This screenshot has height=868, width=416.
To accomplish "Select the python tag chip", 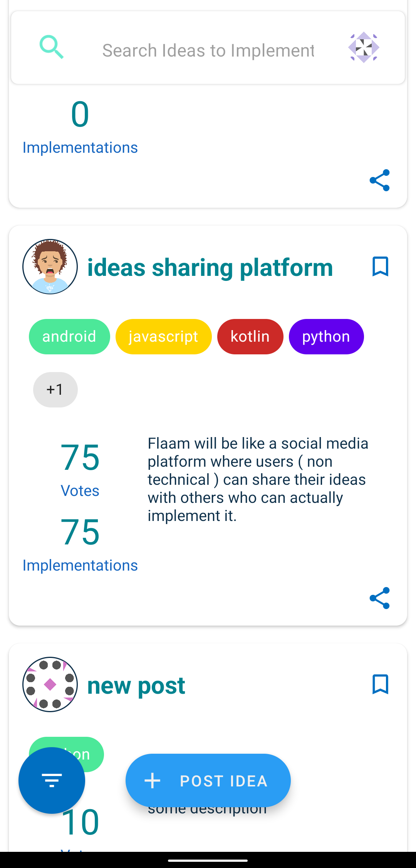I will 326,337.
